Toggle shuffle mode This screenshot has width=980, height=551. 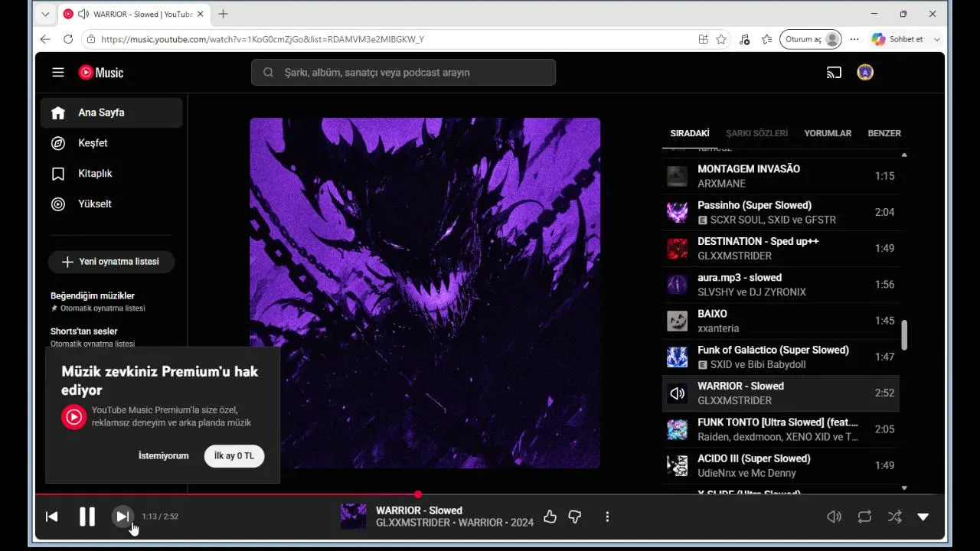point(894,517)
